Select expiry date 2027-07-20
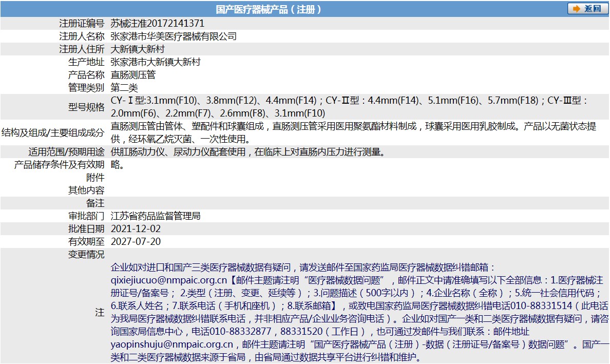The height and width of the screenshot is (364, 610). (x=136, y=242)
